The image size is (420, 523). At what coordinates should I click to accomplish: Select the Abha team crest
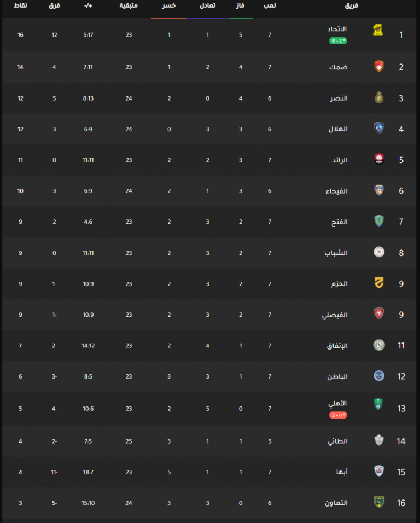pos(379,470)
